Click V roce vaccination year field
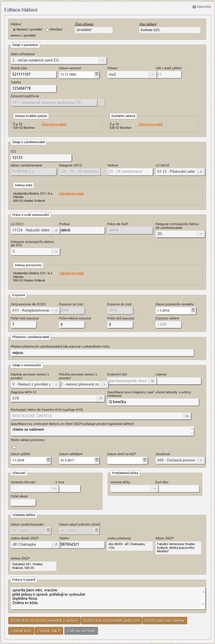 [69, 488]
